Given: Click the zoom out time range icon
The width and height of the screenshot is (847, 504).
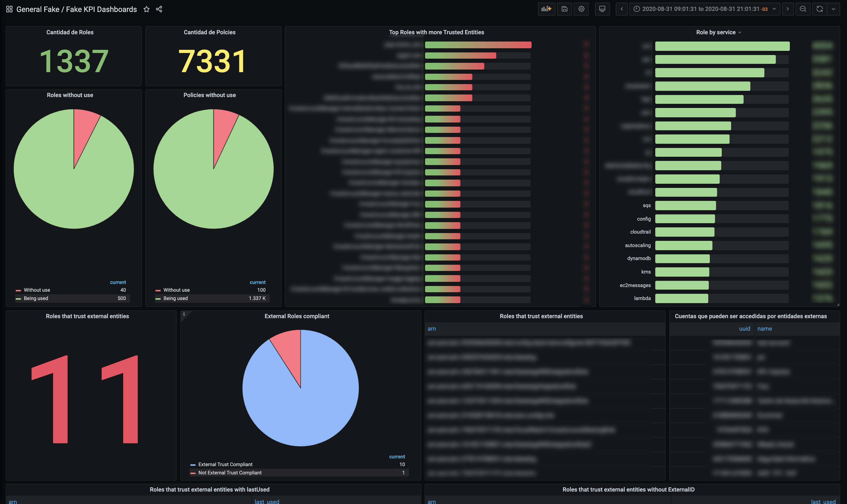Looking at the screenshot, I should [803, 9].
